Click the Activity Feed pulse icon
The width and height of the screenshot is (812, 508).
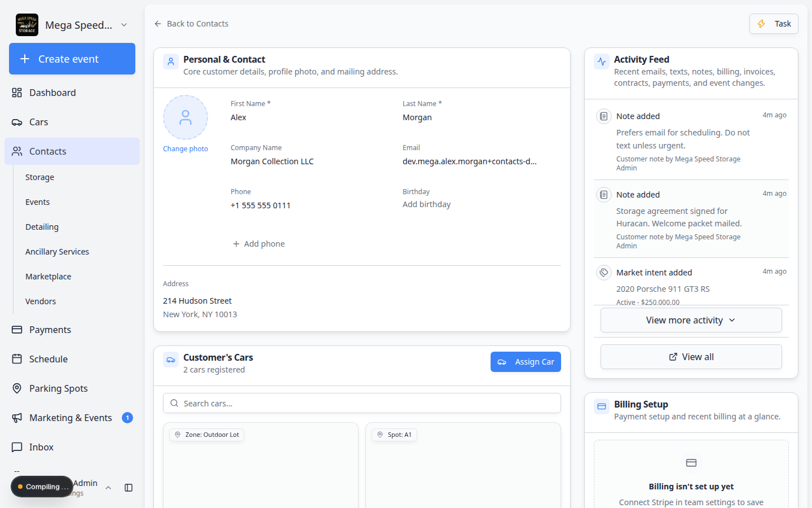(x=602, y=62)
